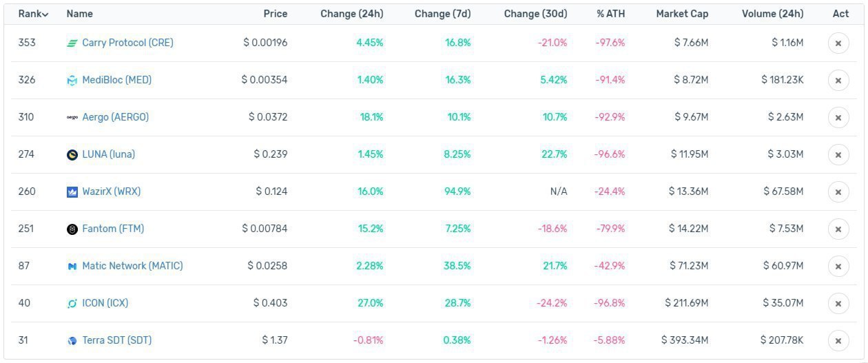Click the Aergo coin logo icon
The height and width of the screenshot is (363, 868).
72,118
